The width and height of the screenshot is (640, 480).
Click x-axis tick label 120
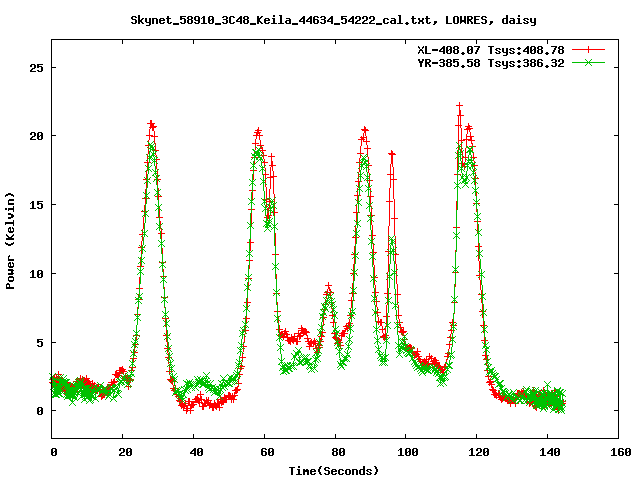point(479,452)
